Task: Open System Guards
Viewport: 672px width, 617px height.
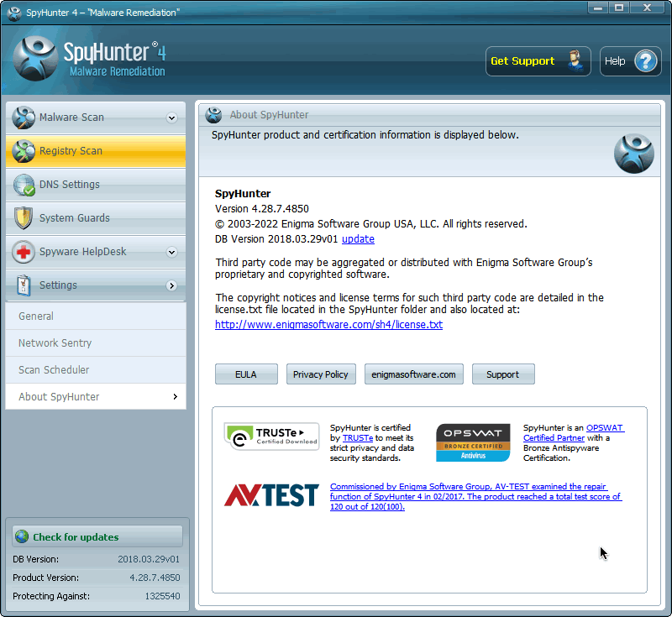Action: point(96,218)
